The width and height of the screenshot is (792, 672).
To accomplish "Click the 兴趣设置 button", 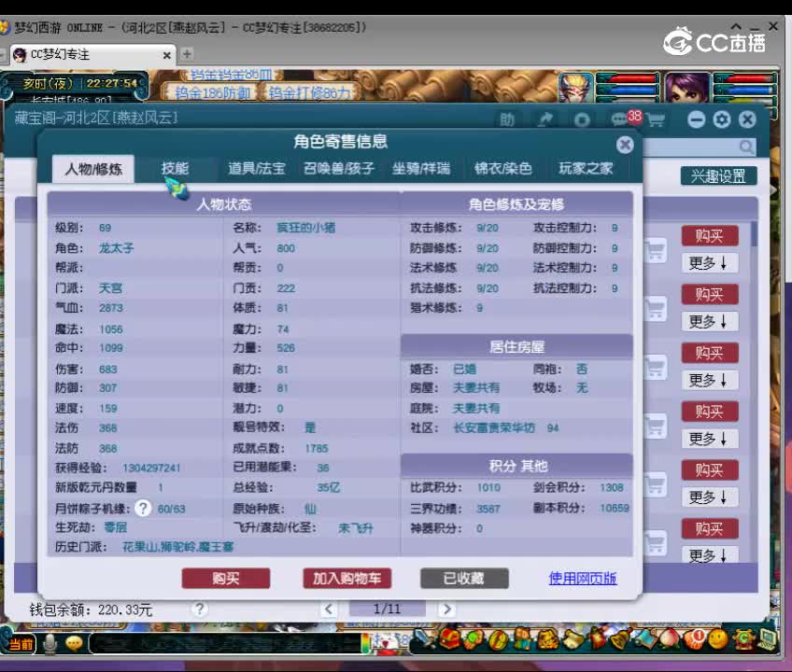I will (x=718, y=175).
